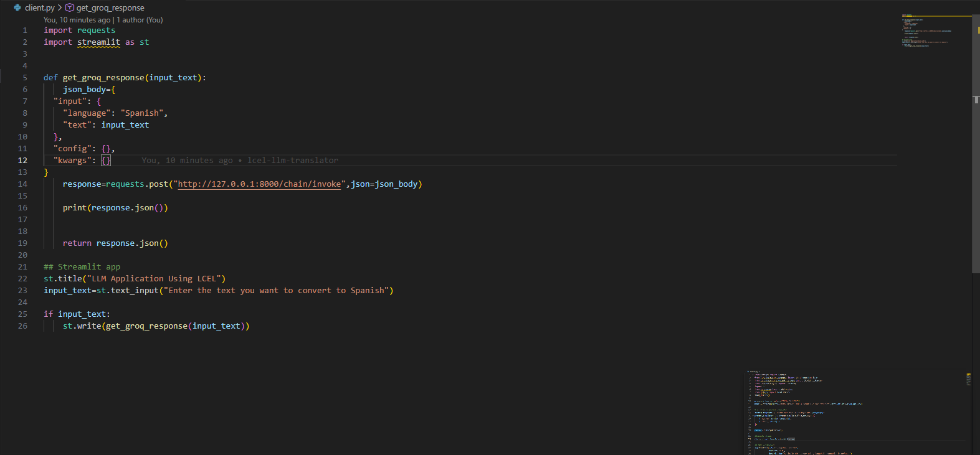Click the cube symbol icon beside get_groq_response
The height and width of the screenshot is (455, 980).
pyautogui.click(x=70, y=7)
